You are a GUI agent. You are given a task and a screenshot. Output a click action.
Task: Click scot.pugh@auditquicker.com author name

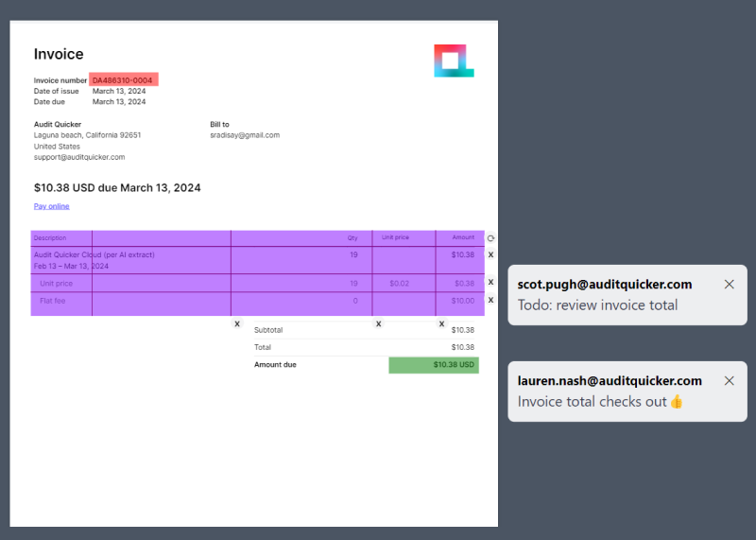(605, 285)
